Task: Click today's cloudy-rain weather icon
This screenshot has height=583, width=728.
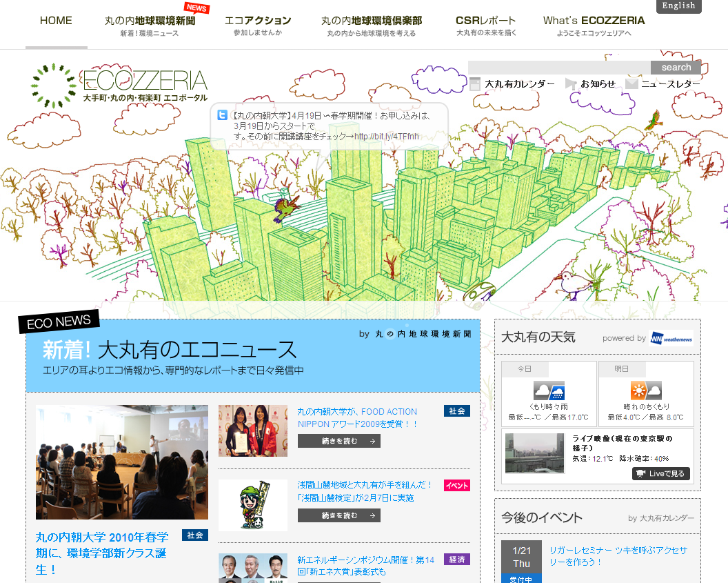Action: (x=548, y=391)
